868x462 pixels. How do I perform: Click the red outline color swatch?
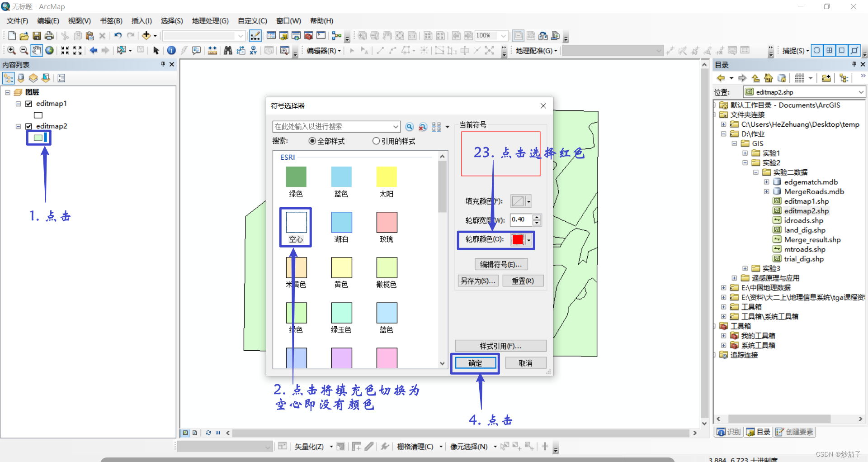point(518,240)
